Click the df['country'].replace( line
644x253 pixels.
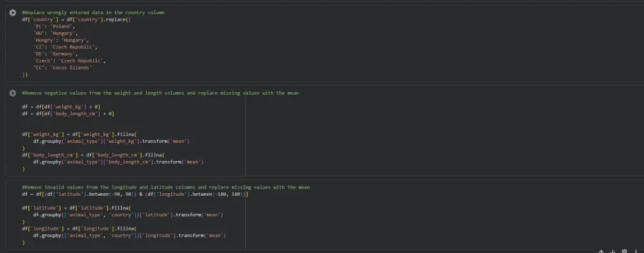(x=77, y=19)
